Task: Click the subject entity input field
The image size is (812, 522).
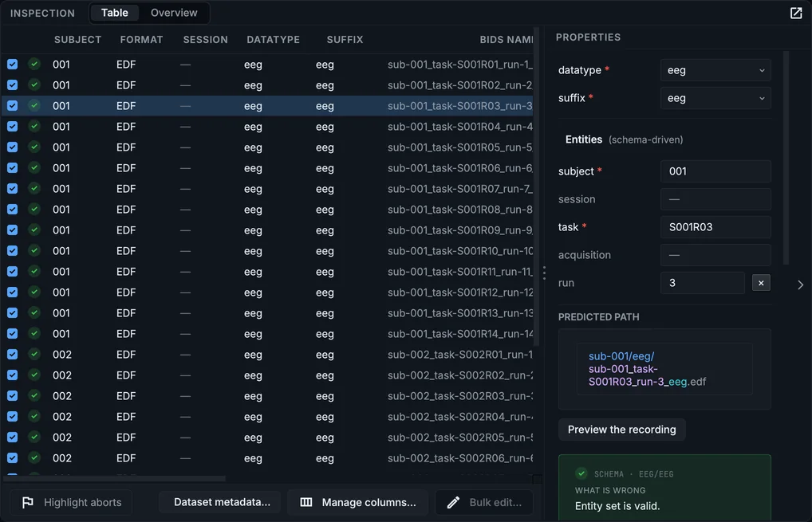Action: (x=715, y=171)
